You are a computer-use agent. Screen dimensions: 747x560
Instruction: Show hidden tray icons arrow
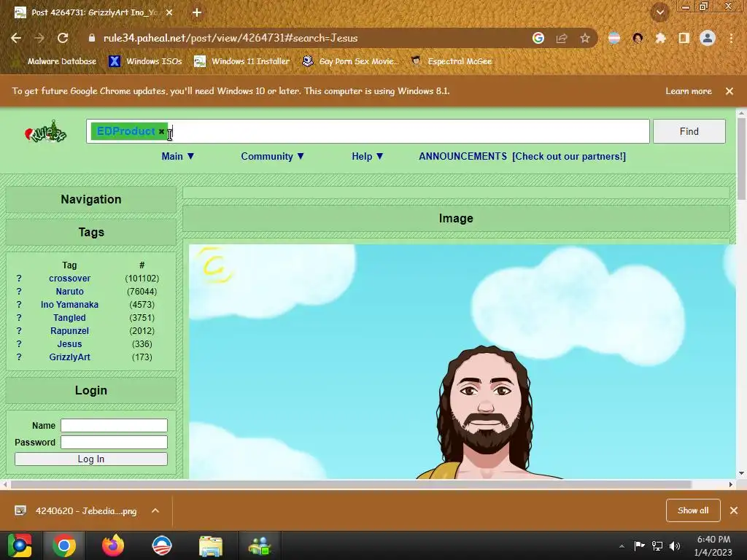622,546
